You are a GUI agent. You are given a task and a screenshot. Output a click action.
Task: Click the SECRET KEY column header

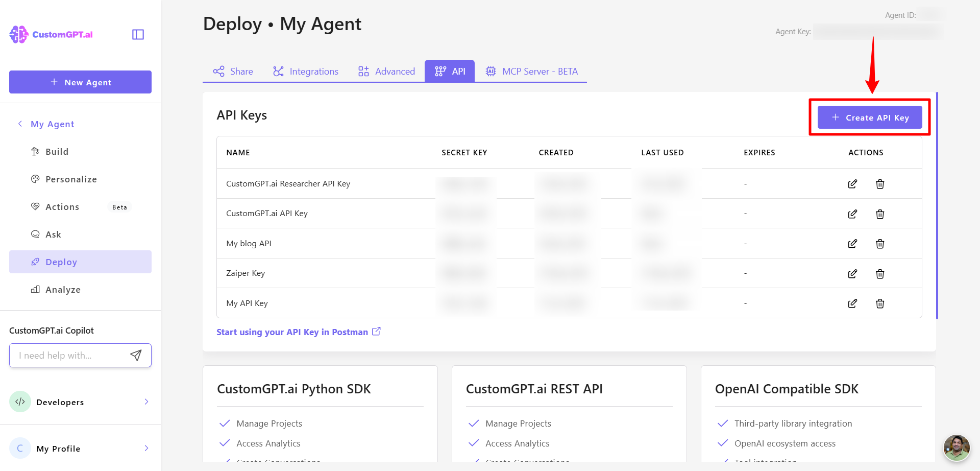(x=464, y=152)
